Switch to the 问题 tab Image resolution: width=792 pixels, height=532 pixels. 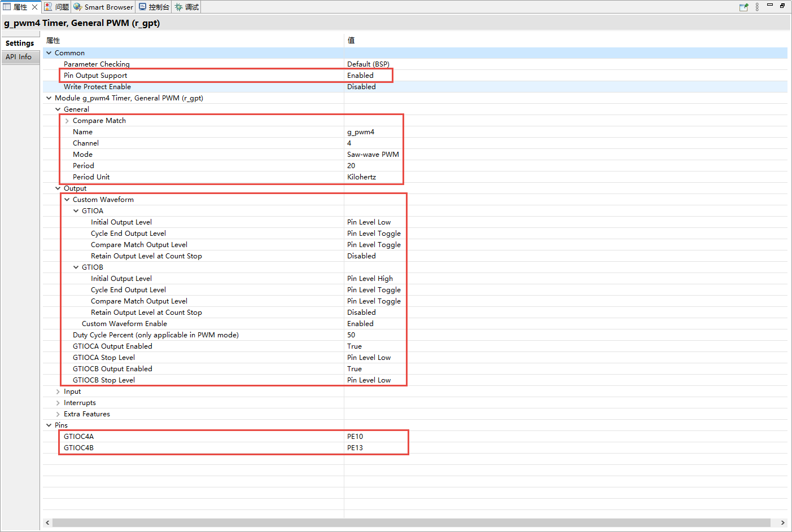click(57, 7)
